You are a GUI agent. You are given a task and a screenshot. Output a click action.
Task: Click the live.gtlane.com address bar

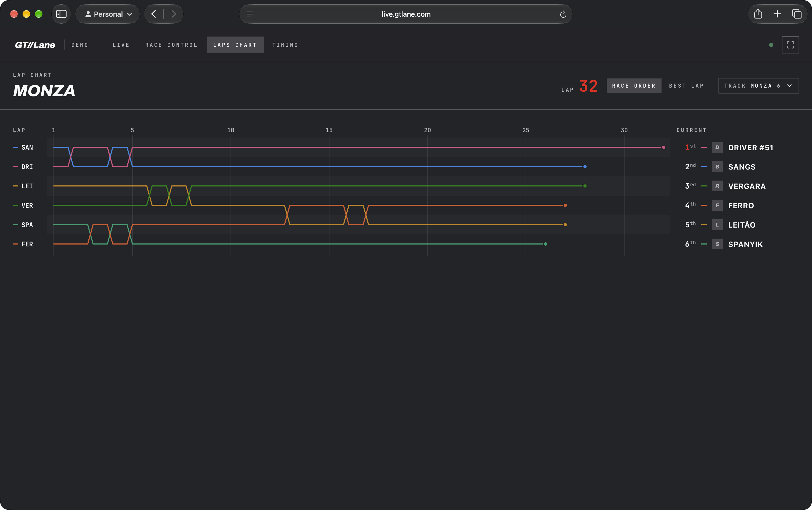pyautogui.click(x=406, y=14)
